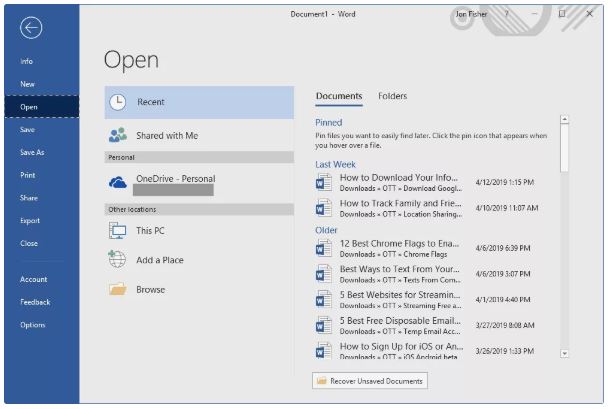Screen dimensions: 609x409
Task: Click the Recent clock icon
Action: [117, 102]
